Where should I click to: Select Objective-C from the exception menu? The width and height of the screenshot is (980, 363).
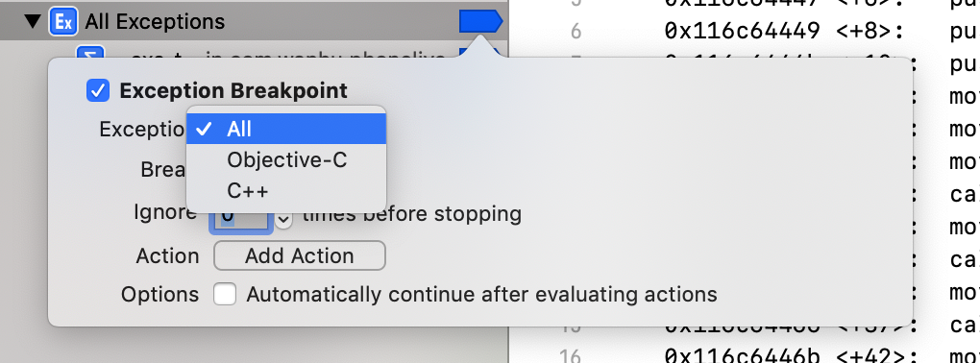(286, 160)
